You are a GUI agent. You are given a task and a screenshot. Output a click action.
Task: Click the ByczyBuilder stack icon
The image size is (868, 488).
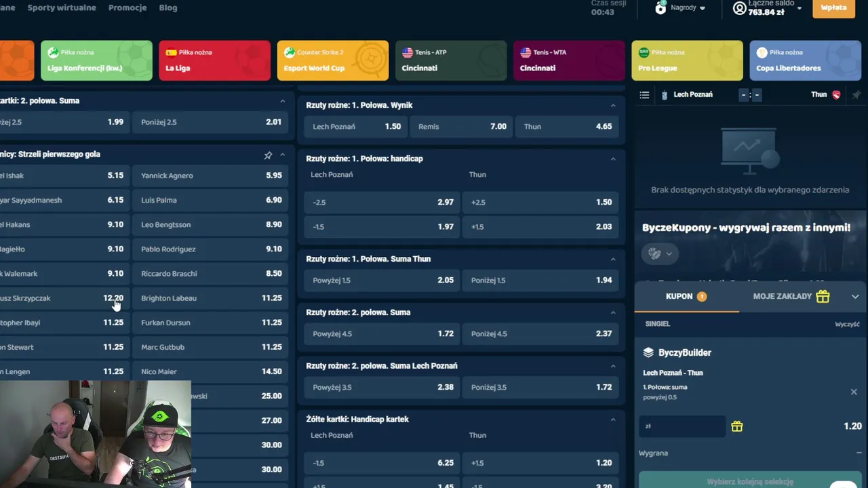tap(648, 352)
